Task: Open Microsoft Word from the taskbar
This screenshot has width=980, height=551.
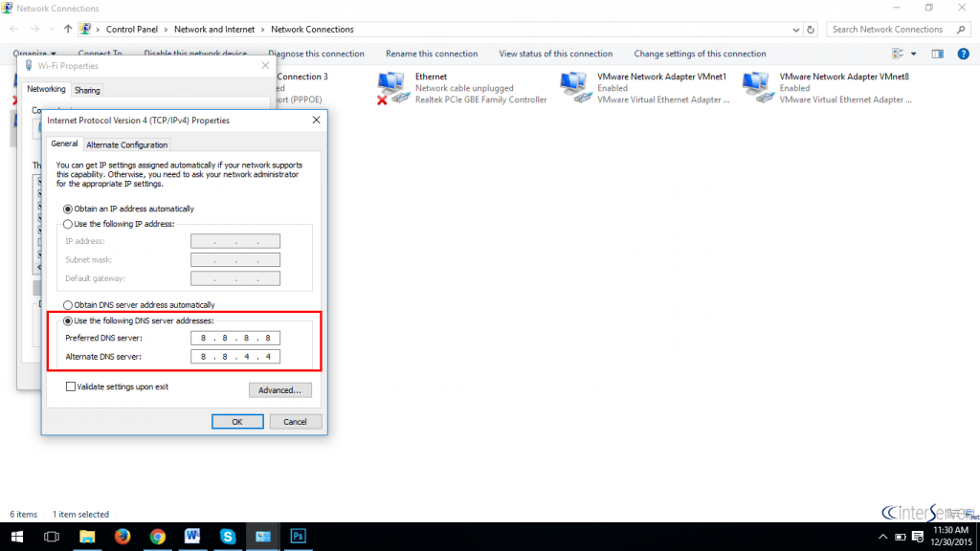Action: [192, 537]
